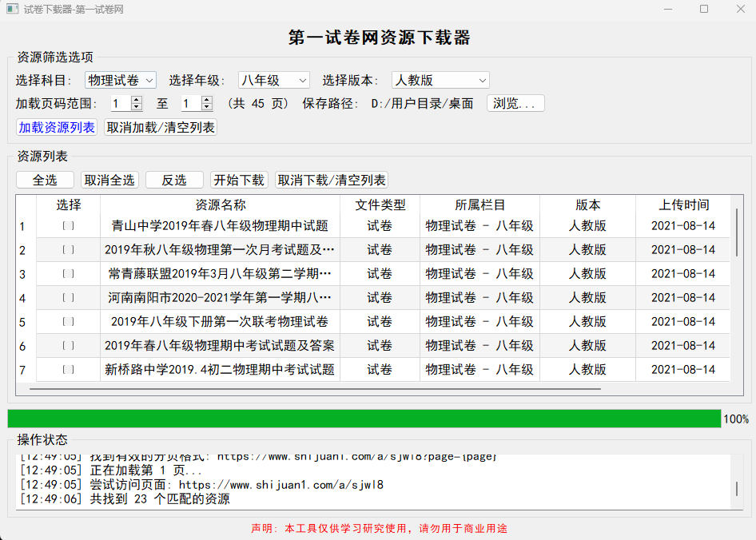Screen dimensions: 756x540
Task: Increase the end page number spinner
Action: [207, 99]
